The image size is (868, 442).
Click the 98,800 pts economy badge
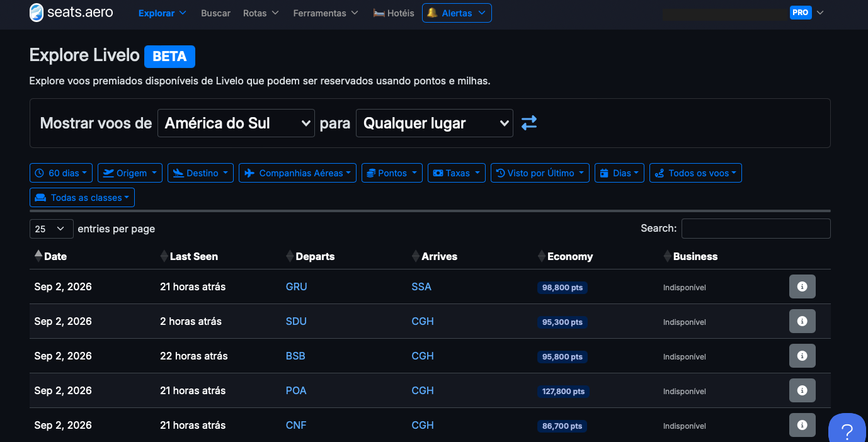coord(562,287)
